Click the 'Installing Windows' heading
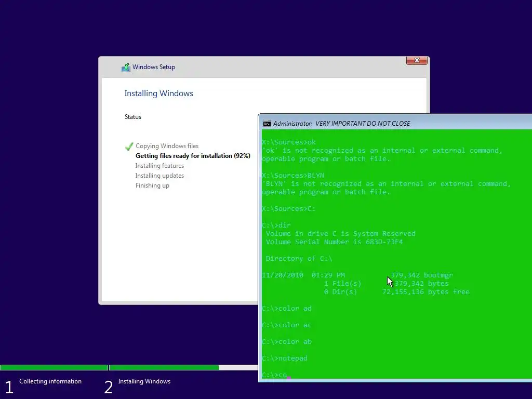Screen dimensions: 532x399 [158, 94]
